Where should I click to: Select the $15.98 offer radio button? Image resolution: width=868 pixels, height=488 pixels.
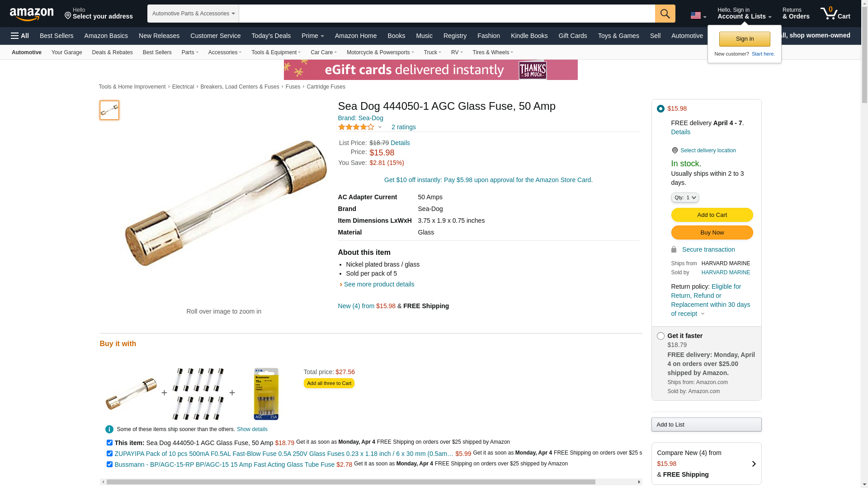tap(660, 109)
